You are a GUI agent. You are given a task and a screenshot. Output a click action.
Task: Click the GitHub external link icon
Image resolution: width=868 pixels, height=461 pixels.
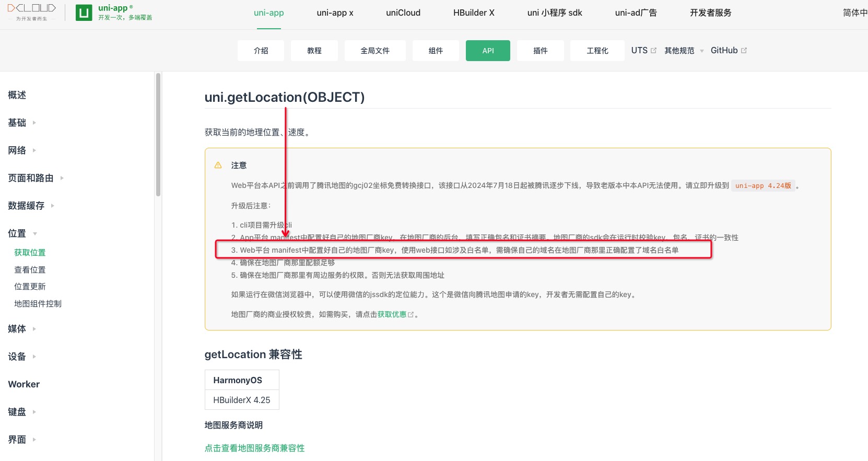click(744, 51)
